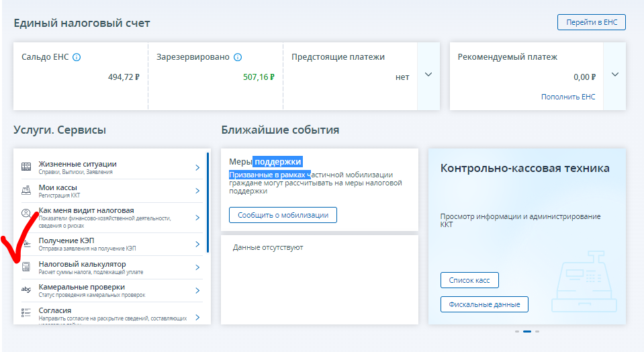Click the Камеральные проверки abc icon
Image resolution: width=644 pixels, height=352 pixels.
pos(26,290)
